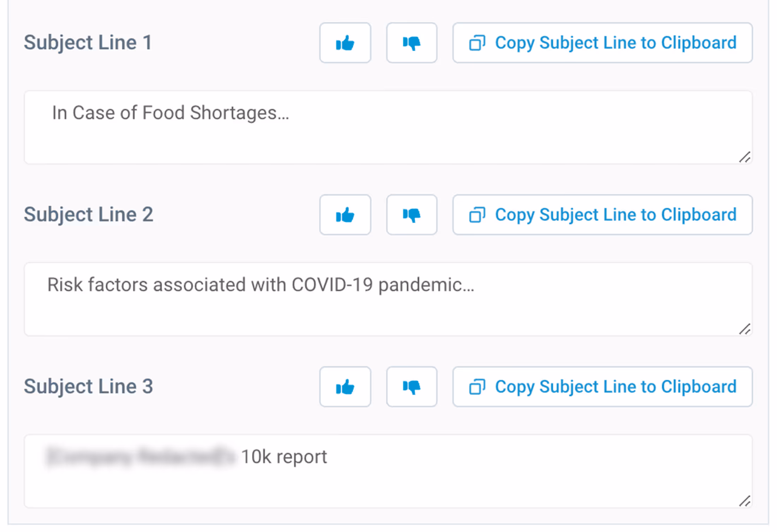Click the resize handle of Subject Line 1 box

745,158
